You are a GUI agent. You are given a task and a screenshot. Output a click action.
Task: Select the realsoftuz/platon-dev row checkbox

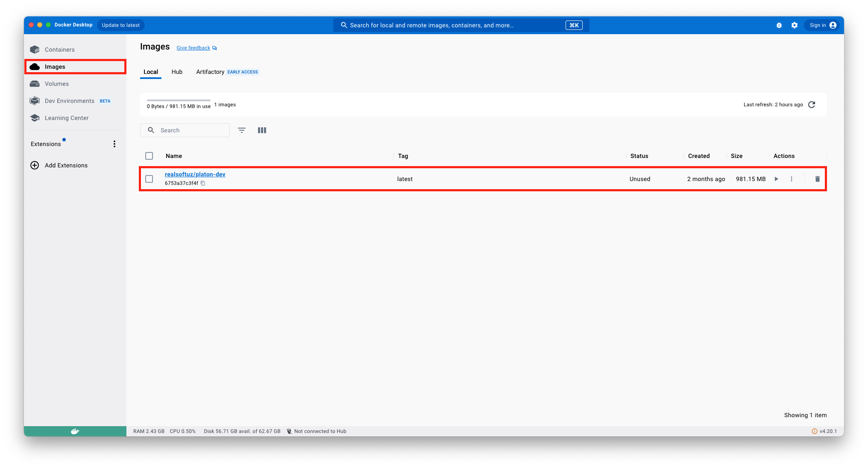pyautogui.click(x=149, y=179)
